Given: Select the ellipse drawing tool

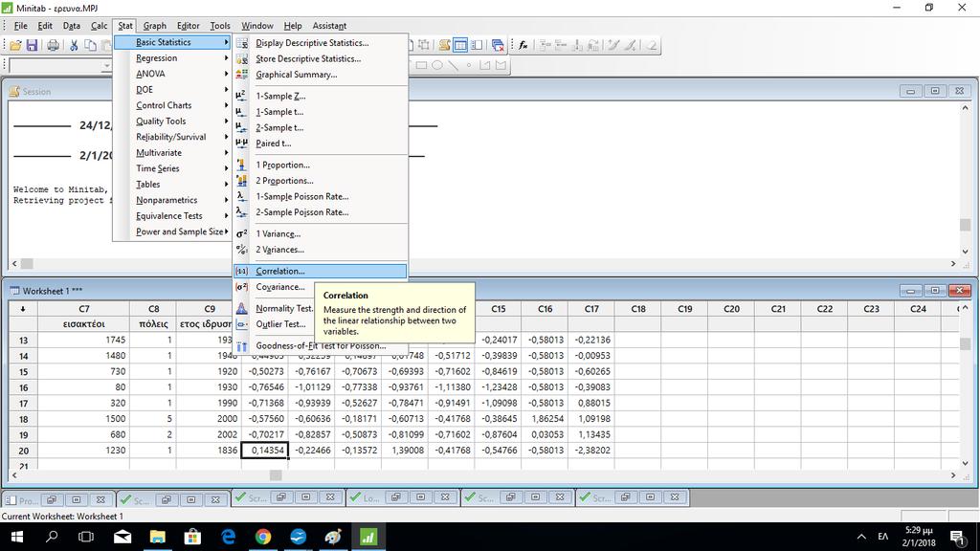Looking at the screenshot, I should tap(437, 65).
